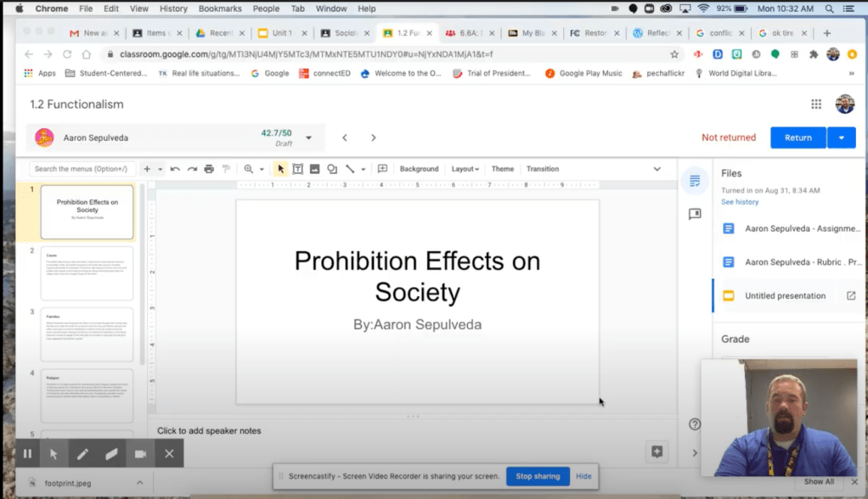Click the insert image icon
This screenshot has height=499, width=868.
point(314,169)
